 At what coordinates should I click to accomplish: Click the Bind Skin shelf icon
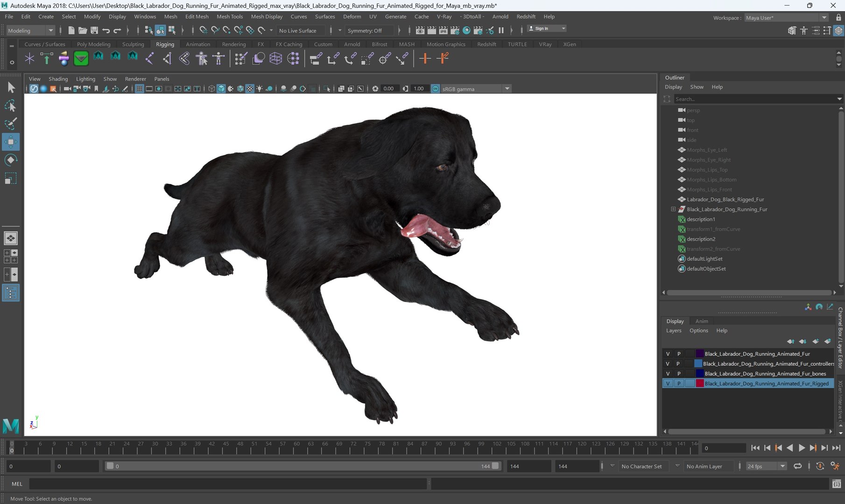(184, 58)
